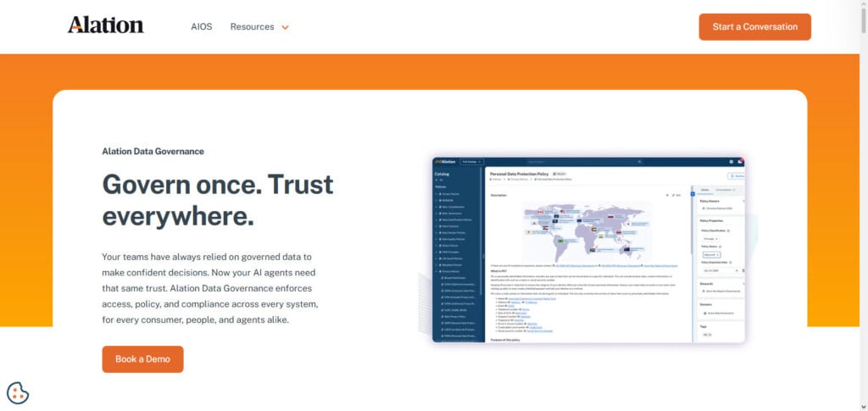The image size is (868, 411).
Task: Click the 'Govern once. Trust everywhere.' heading
Action: point(218,200)
